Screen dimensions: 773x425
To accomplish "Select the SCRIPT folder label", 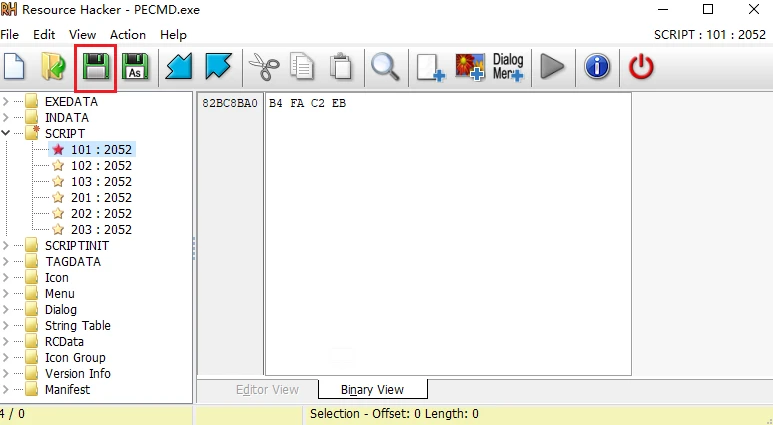I will pos(65,134).
